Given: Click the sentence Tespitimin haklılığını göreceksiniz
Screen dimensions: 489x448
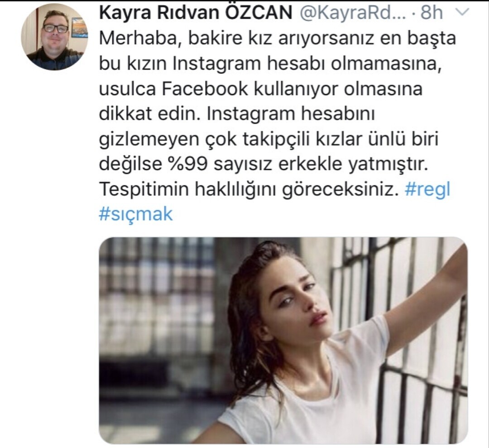Looking at the screenshot, I should (x=249, y=190).
